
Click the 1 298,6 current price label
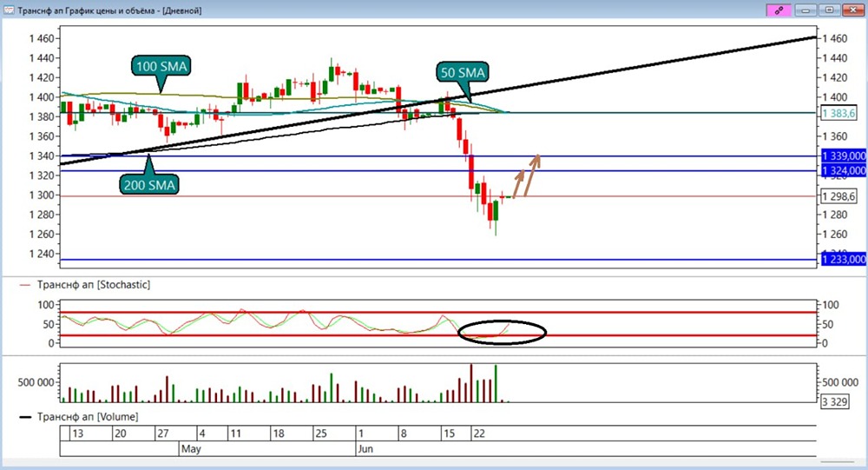coord(838,196)
